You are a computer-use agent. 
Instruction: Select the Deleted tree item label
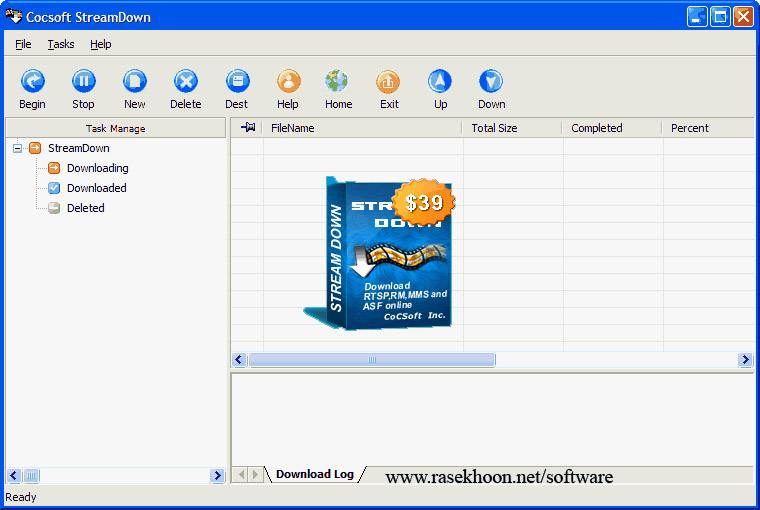coord(85,208)
